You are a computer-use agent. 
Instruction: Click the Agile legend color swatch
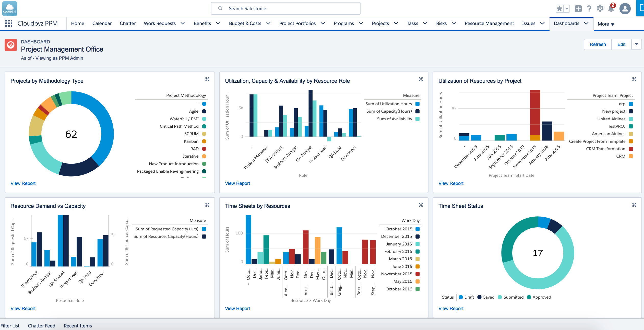pos(204,111)
